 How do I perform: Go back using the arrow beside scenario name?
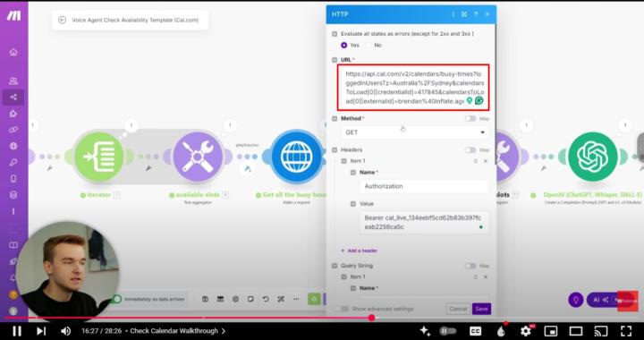click(62, 20)
